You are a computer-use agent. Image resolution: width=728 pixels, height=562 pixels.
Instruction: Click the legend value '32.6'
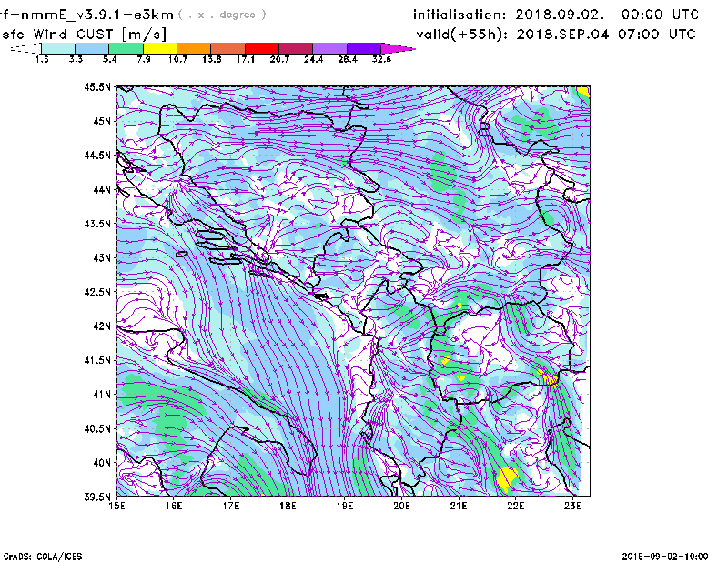(381, 59)
